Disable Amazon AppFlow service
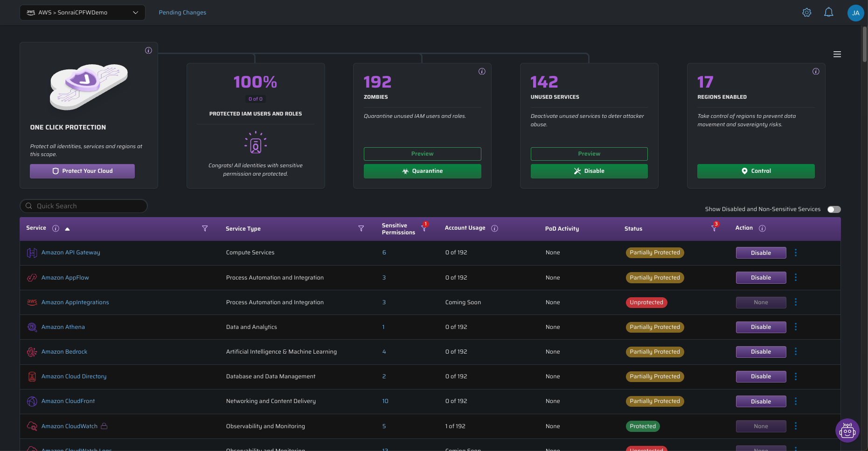The width and height of the screenshot is (868, 451). 761,278
